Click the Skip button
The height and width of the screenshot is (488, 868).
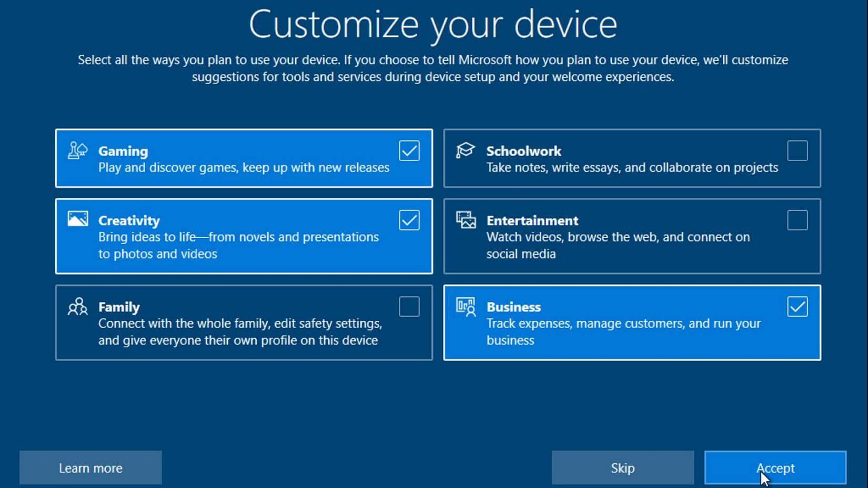pos(622,467)
